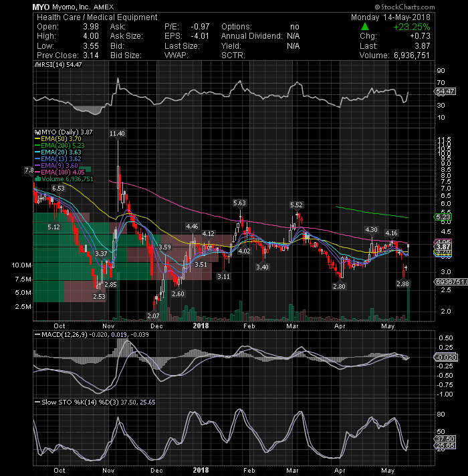Click the 3.40 price low label

pos(262,267)
